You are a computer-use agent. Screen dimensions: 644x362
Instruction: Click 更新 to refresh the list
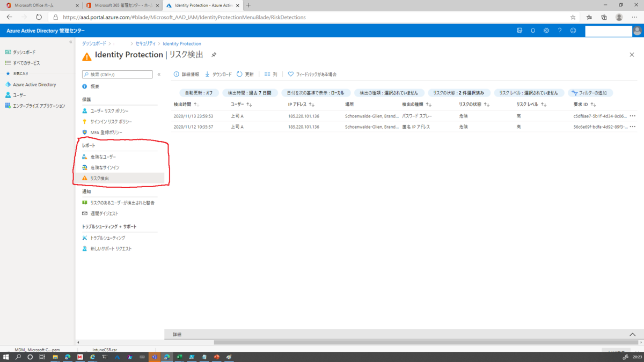(245, 75)
